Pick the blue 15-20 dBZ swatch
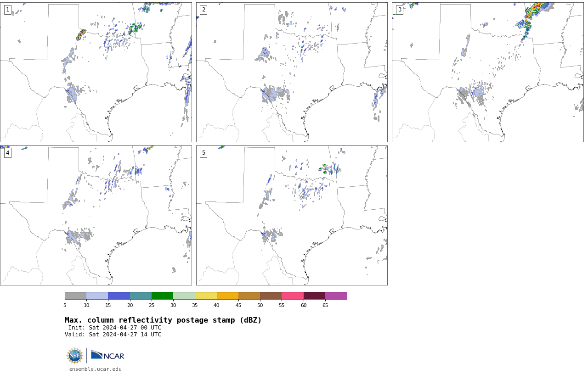This screenshot has height=374, width=588. tap(119, 296)
